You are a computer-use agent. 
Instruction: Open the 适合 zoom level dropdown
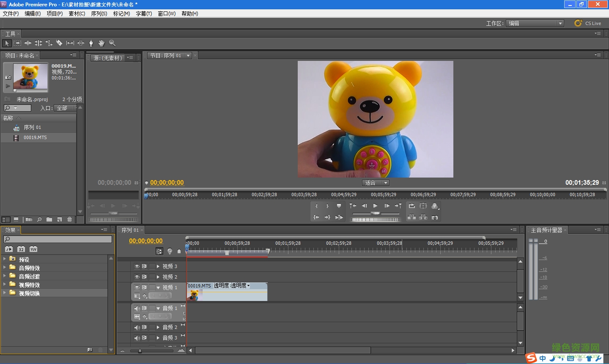tap(376, 183)
